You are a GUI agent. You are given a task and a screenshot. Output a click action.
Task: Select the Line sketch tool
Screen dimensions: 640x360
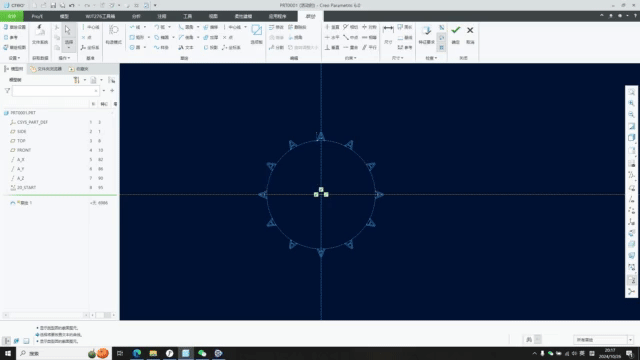pyautogui.click(x=135, y=27)
